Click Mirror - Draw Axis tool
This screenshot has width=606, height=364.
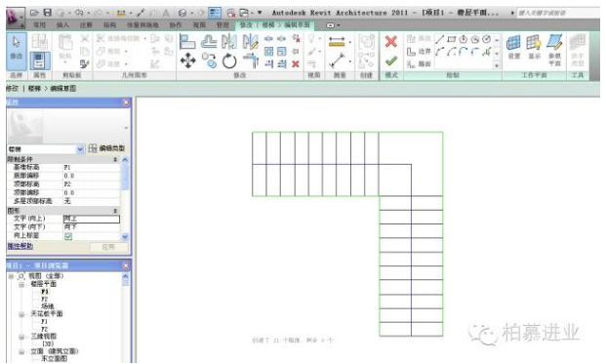coord(250,42)
